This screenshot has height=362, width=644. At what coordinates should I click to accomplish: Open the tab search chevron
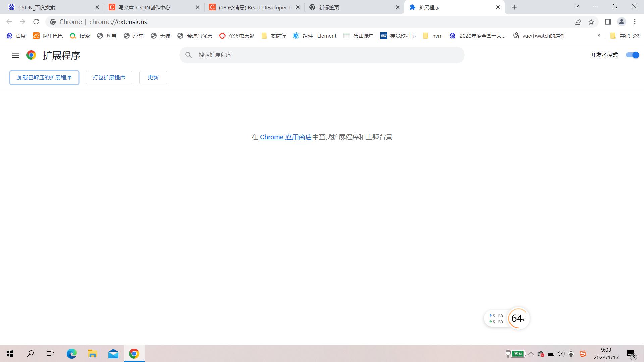[577, 7]
